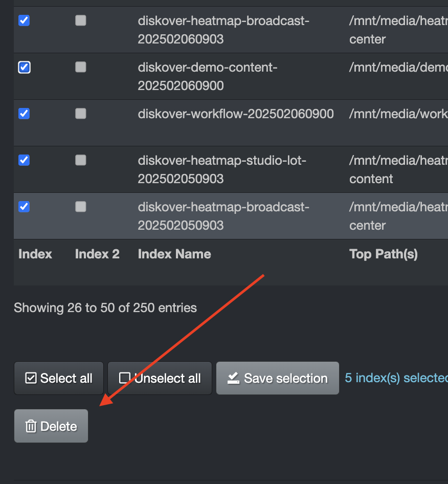The width and height of the screenshot is (448, 484).
Task: Click the 'Showing 26 to 50 of 250 entries' text
Action: click(105, 308)
